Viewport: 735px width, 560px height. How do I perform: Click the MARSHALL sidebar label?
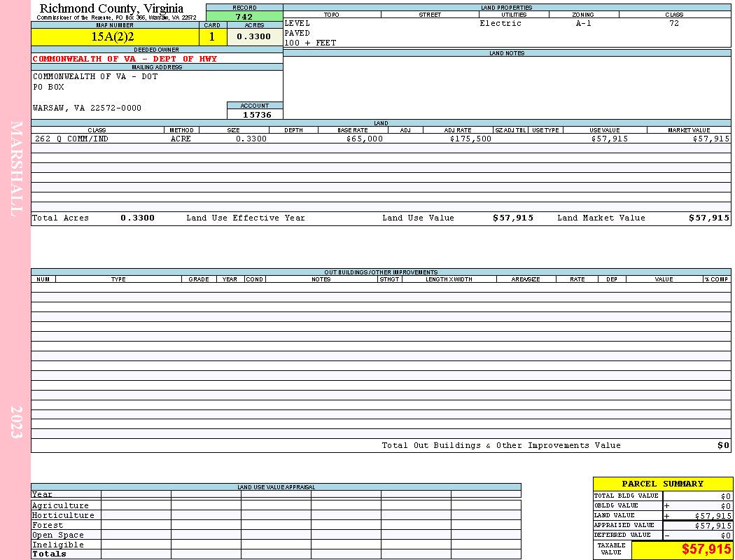click(x=16, y=169)
